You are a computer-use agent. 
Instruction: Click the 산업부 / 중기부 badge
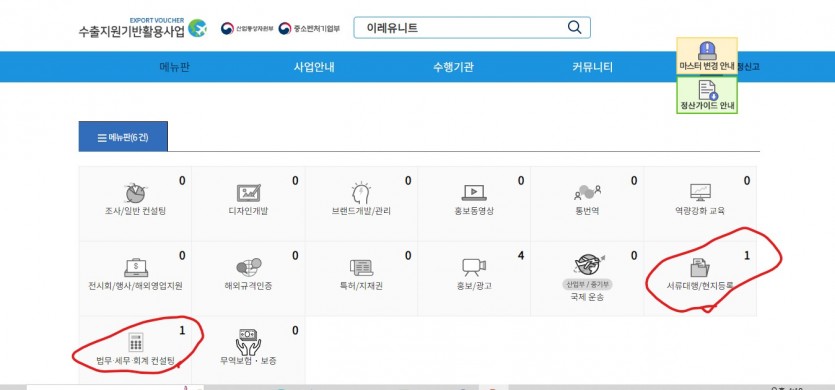point(587,285)
